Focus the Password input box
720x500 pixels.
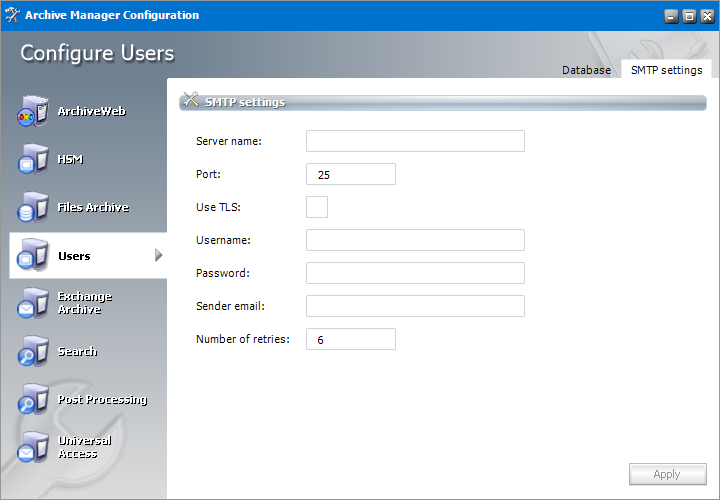coord(415,273)
